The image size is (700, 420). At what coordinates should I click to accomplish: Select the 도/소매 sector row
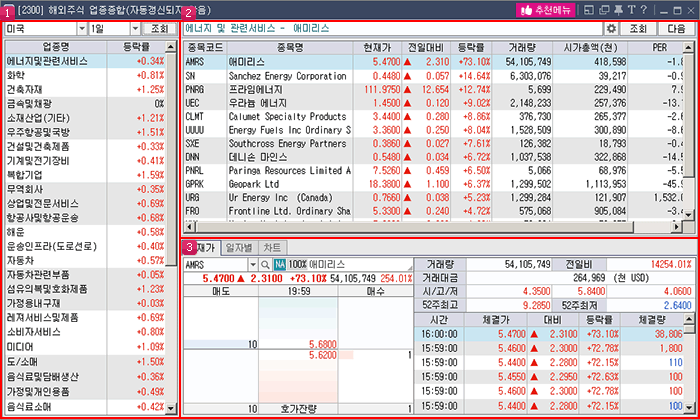tap(85, 362)
